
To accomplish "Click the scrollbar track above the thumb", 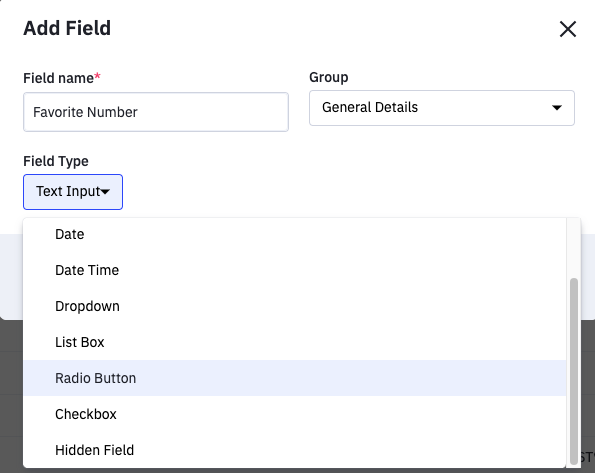I will pyautogui.click(x=574, y=248).
